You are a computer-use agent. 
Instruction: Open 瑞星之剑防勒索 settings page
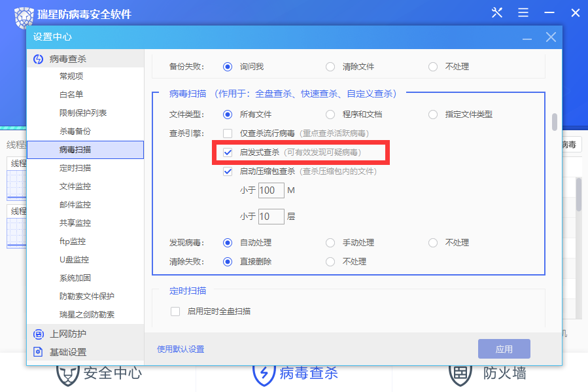86,315
